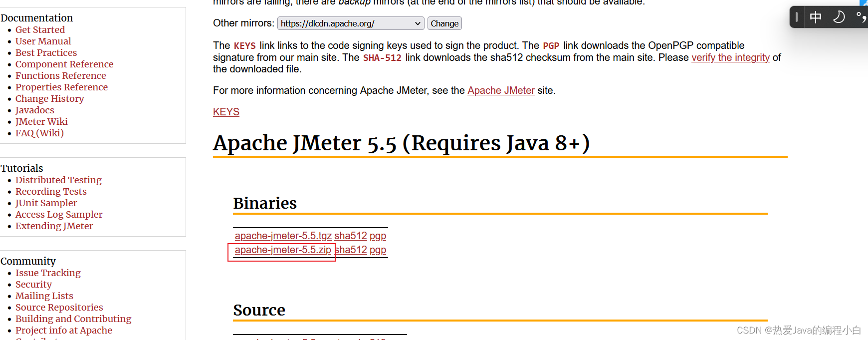The image size is (868, 340).
Task: Open pgp link for zip binary
Action: [378, 250]
